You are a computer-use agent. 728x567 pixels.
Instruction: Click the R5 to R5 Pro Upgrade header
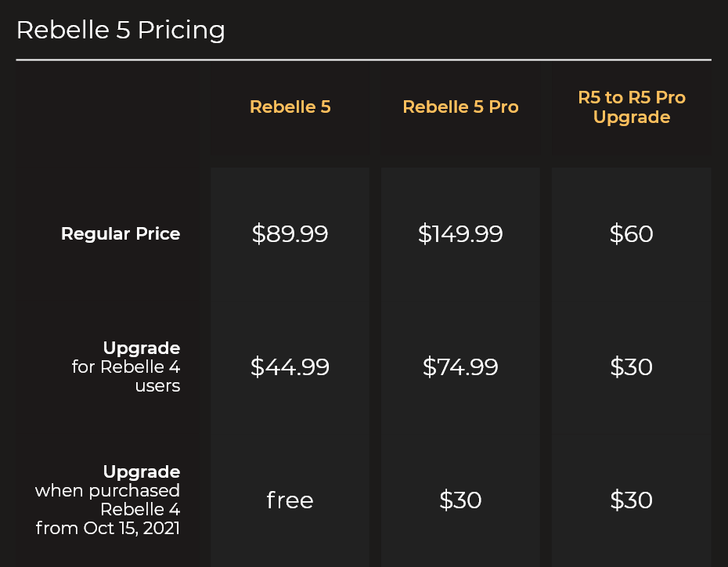point(632,107)
